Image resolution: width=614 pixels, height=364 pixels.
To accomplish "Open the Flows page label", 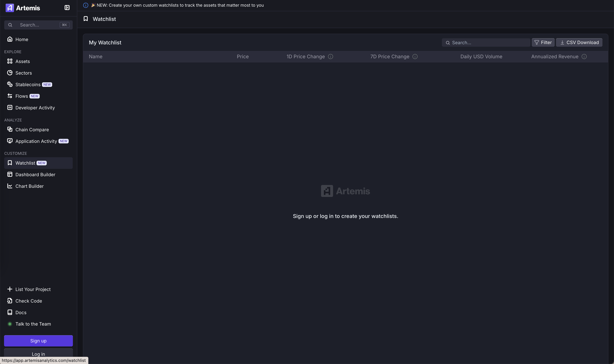I will point(22,96).
